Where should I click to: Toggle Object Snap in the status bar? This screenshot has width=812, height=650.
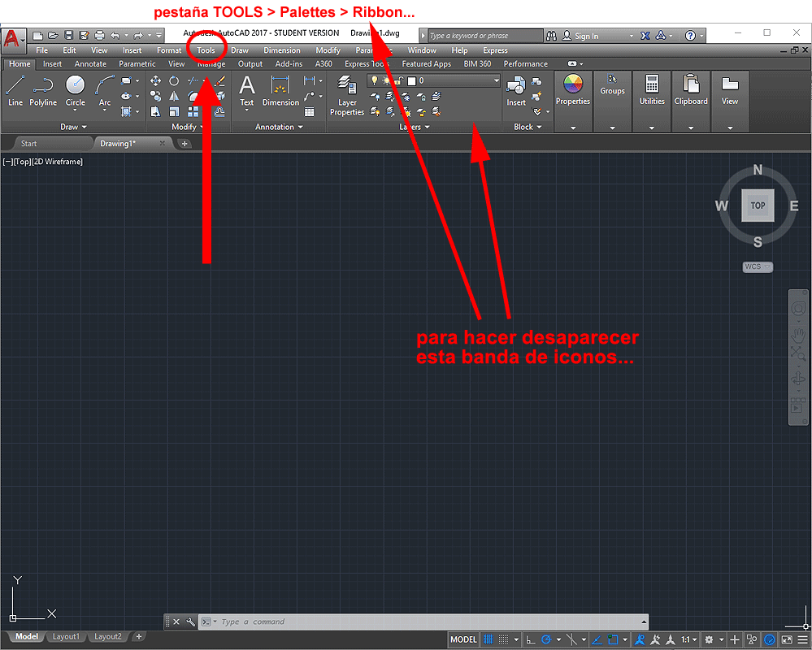click(x=613, y=639)
